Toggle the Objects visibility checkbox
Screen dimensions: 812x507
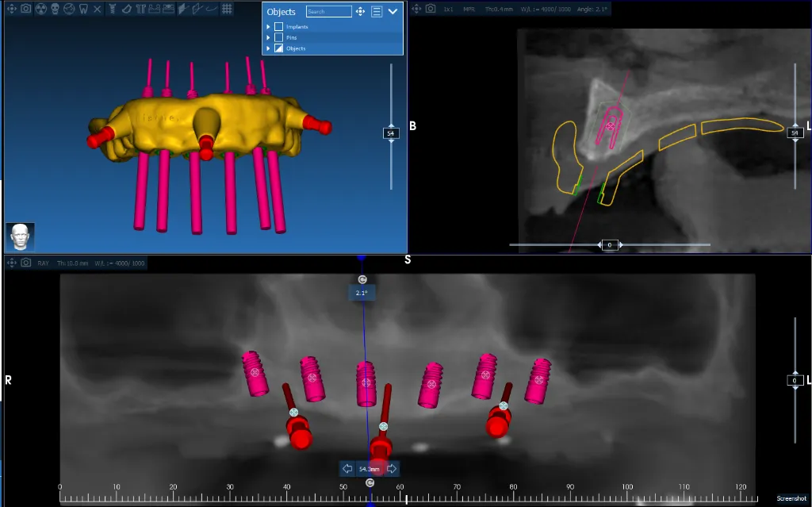point(278,48)
